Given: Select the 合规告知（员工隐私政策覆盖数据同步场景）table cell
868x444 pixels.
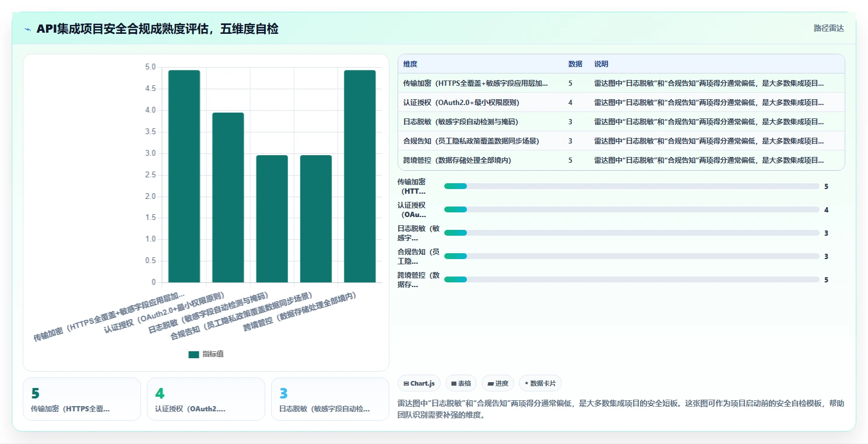Looking at the screenshot, I should [x=471, y=141].
